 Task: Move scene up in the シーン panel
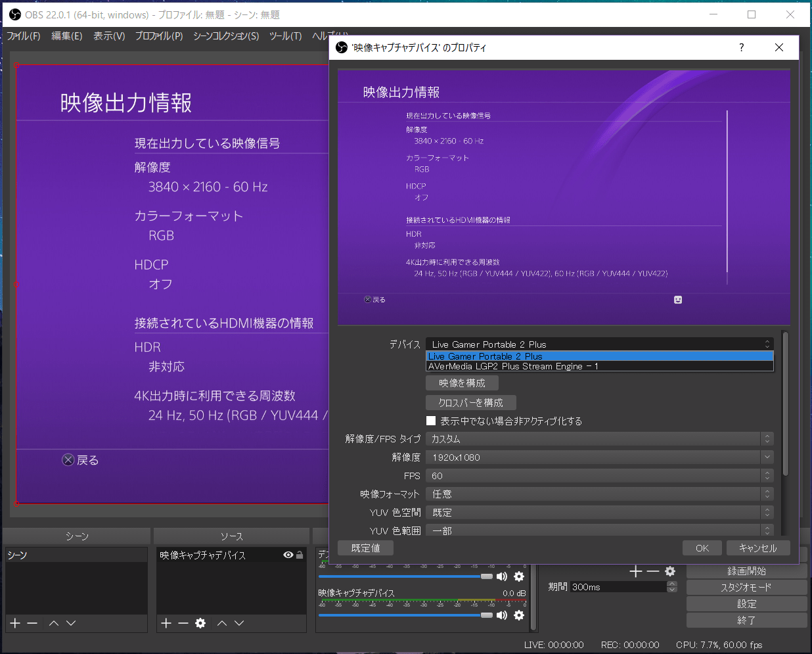click(54, 623)
